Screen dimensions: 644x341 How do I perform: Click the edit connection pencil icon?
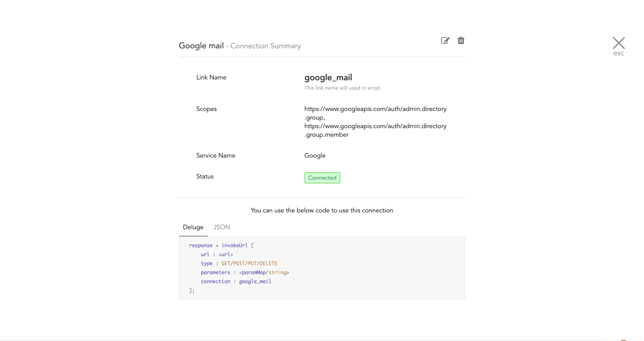pyautogui.click(x=445, y=40)
